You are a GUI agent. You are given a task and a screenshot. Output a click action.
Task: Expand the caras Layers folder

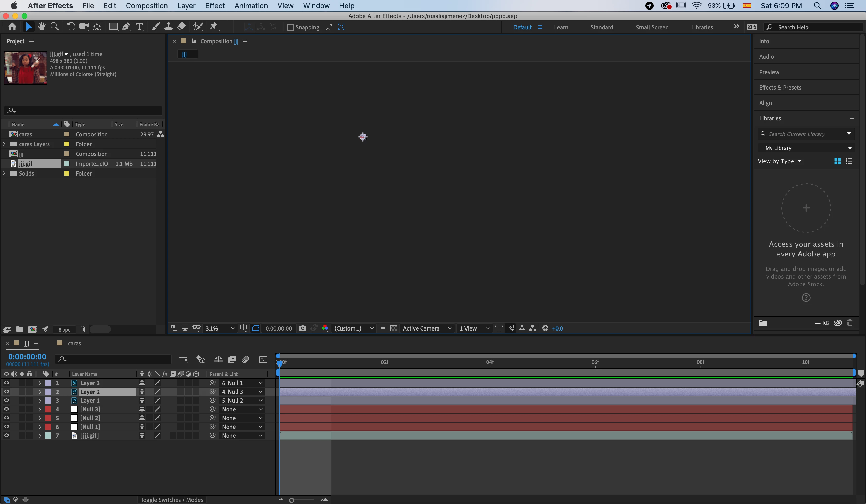coord(4,144)
